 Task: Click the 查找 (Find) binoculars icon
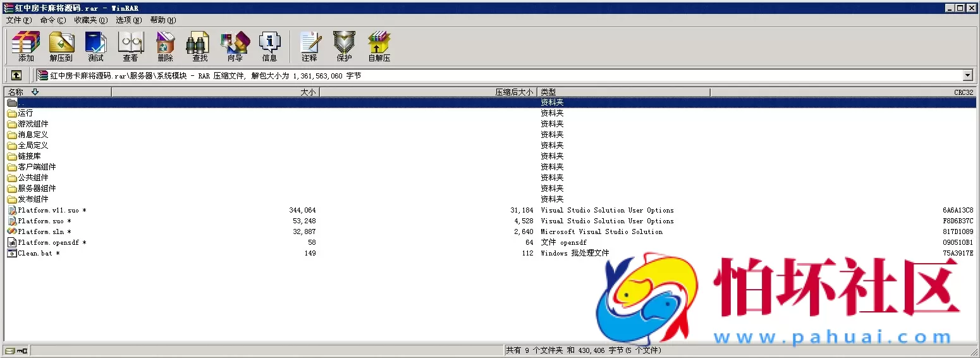[x=200, y=46]
